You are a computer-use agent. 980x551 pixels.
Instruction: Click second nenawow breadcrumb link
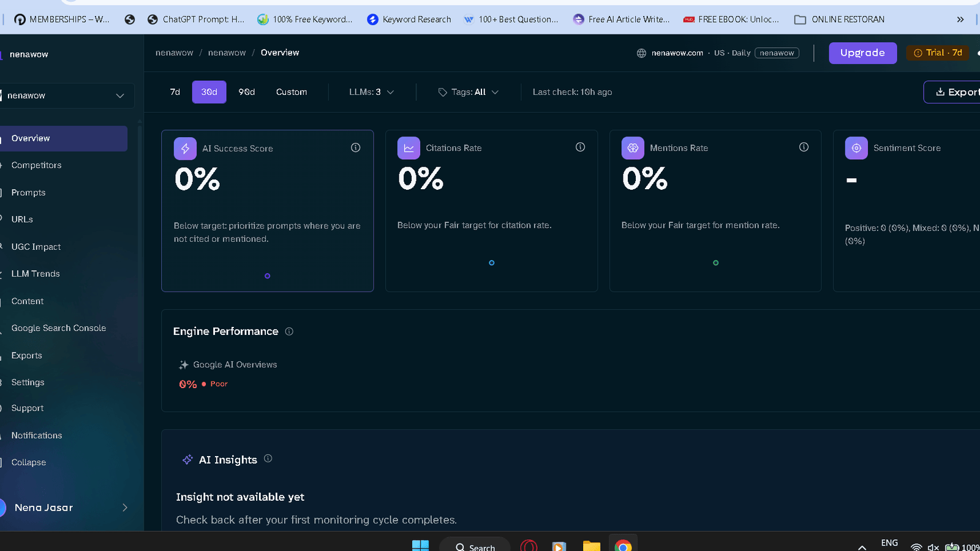tap(227, 53)
